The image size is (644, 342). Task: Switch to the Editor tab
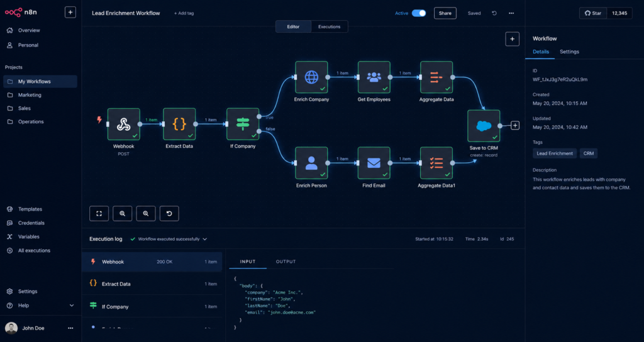click(x=293, y=26)
